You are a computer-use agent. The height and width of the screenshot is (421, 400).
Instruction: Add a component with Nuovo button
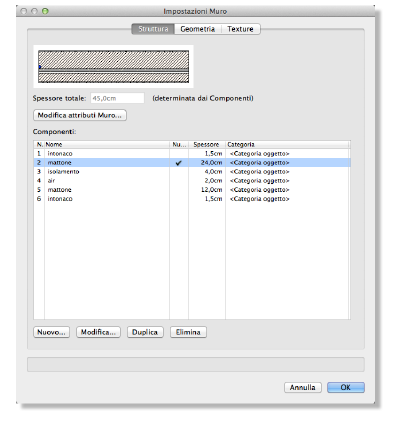[x=51, y=332]
